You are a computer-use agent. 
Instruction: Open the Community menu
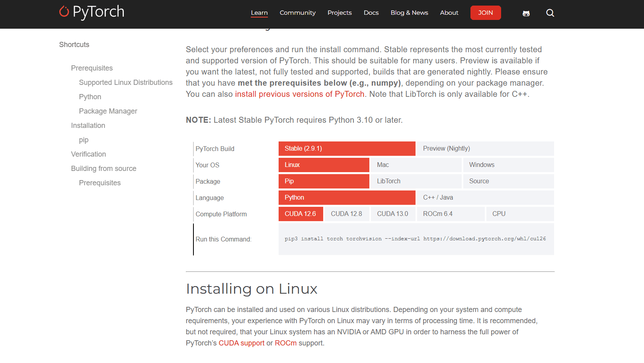pyautogui.click(x=298, y=13)
